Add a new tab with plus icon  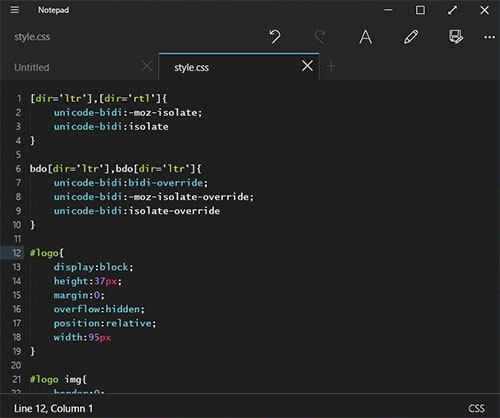click(x=331, y=66)
